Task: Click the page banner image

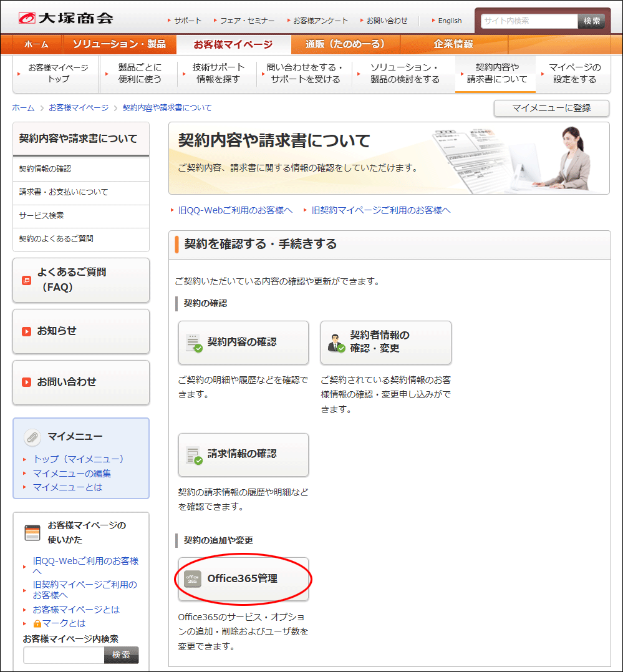Action: pos(389,158)
